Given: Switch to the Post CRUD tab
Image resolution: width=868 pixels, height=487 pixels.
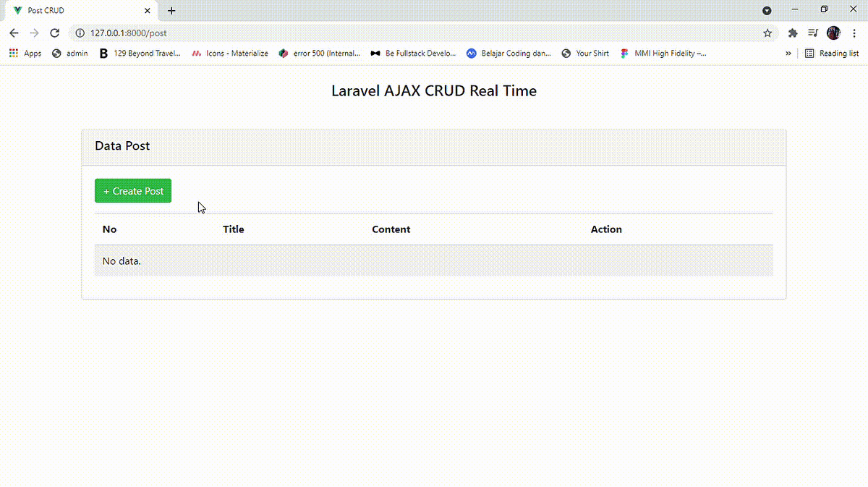Looking at the screenshot, I should click(x=72, y=10).
